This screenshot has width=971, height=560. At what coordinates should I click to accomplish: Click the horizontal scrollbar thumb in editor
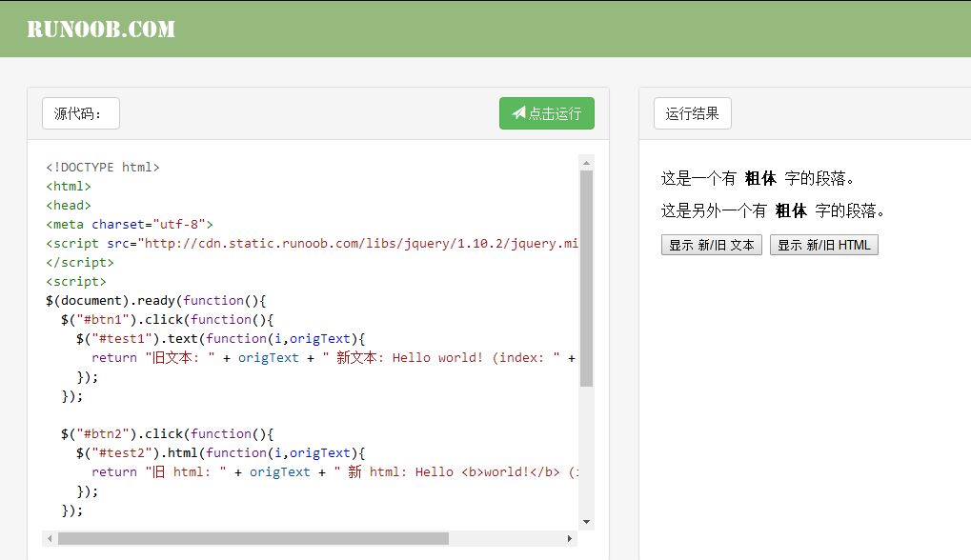(x=253, y=538)
